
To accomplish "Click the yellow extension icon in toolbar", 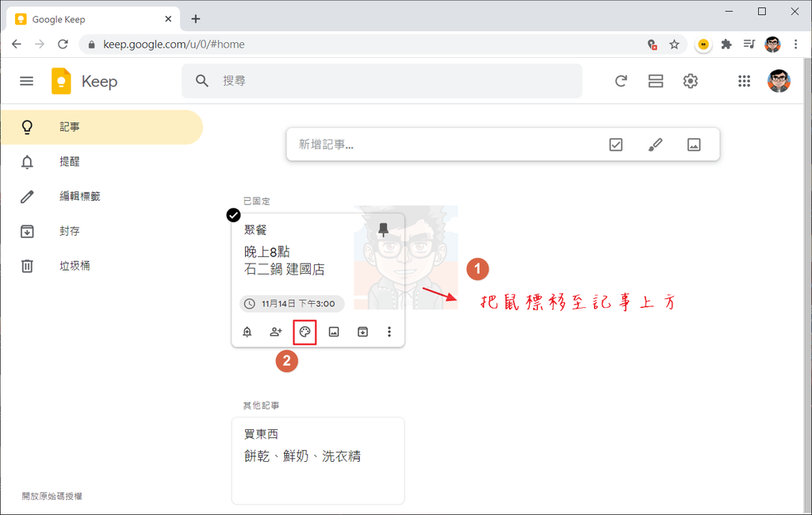I will pyautogui.click(x=703, y=44).
